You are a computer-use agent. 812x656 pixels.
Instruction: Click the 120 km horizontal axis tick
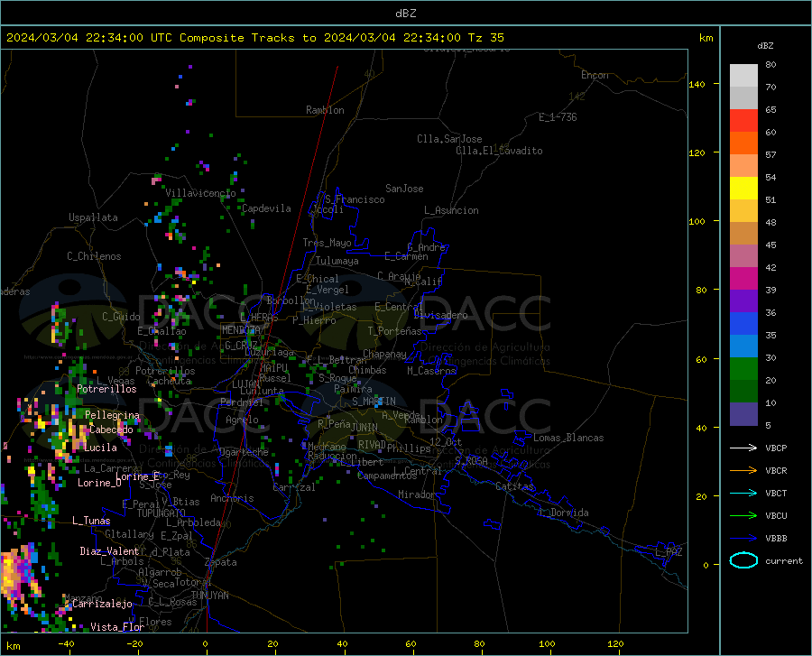tap(615, 644)
